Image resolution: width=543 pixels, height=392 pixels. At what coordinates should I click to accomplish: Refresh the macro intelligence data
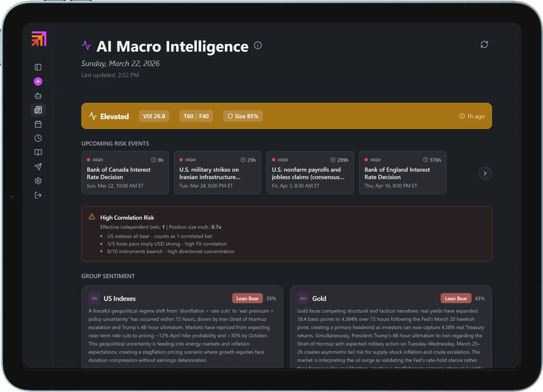click(484, 44)
